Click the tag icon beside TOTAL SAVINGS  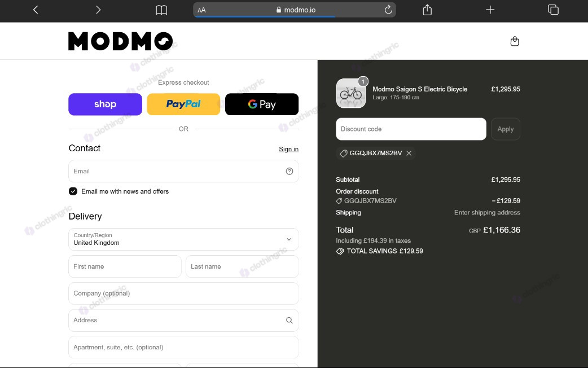[x=340, y=251]
